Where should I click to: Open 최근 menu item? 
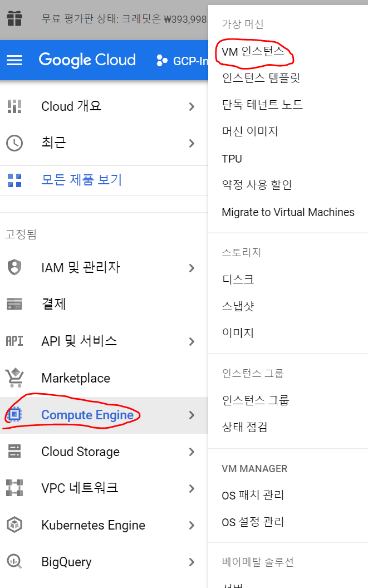coord(104,143)
